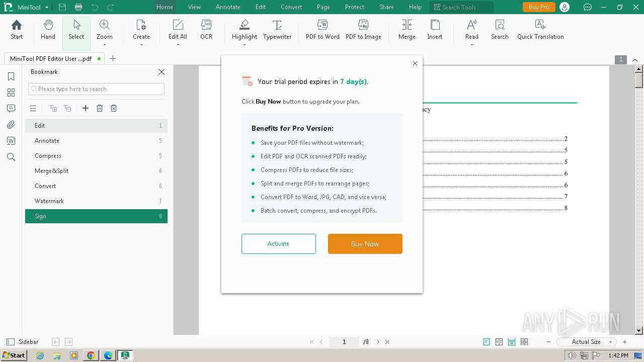Click the Undo arrow

(95, 7)
